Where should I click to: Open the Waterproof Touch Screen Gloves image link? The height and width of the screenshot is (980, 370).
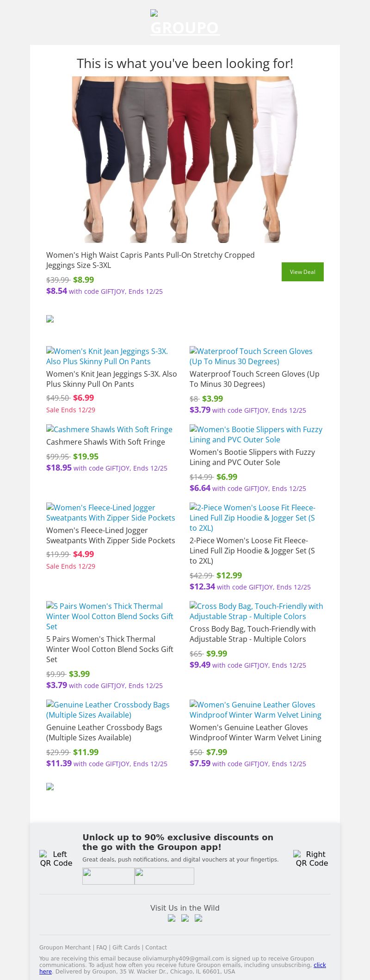click(251, 356)
